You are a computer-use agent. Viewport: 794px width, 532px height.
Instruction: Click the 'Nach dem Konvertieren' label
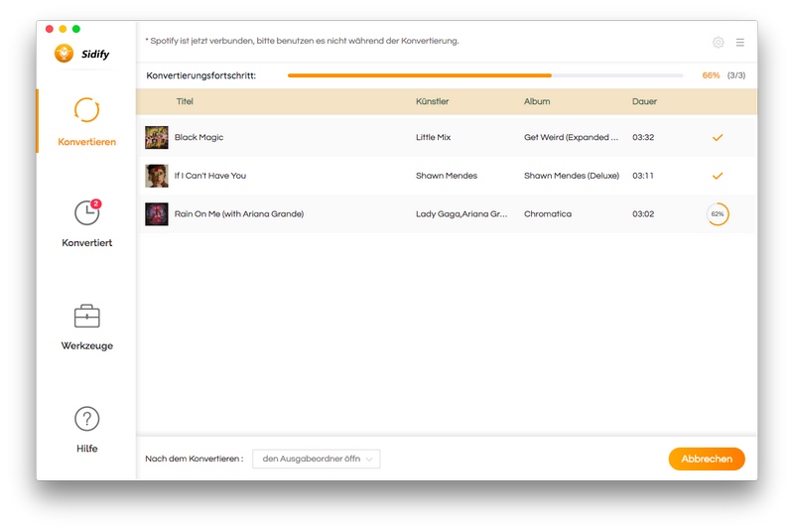194,459
